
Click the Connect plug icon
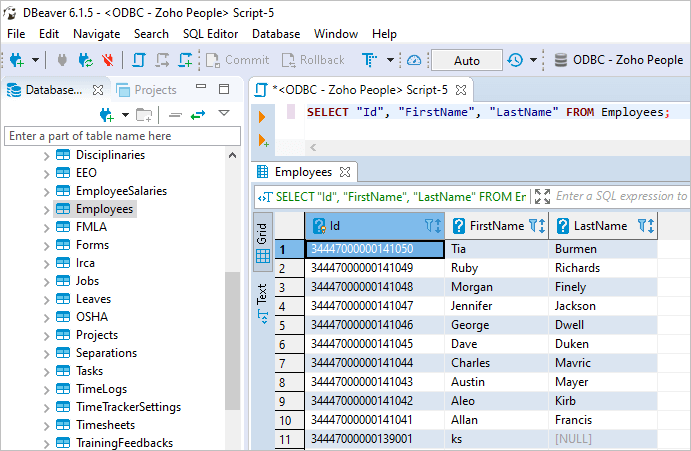click(62, 60)
